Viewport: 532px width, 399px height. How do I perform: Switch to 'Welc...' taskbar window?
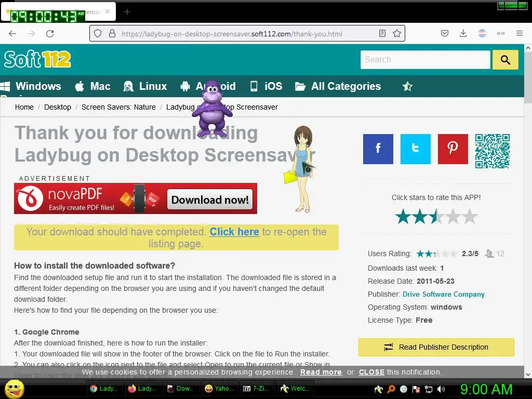coord(297,389)
